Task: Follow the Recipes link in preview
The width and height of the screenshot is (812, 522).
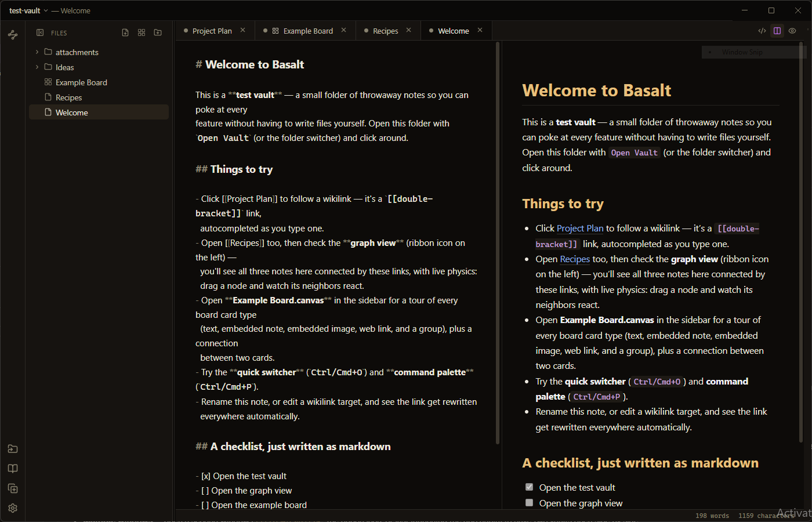Action: (575, 259)
